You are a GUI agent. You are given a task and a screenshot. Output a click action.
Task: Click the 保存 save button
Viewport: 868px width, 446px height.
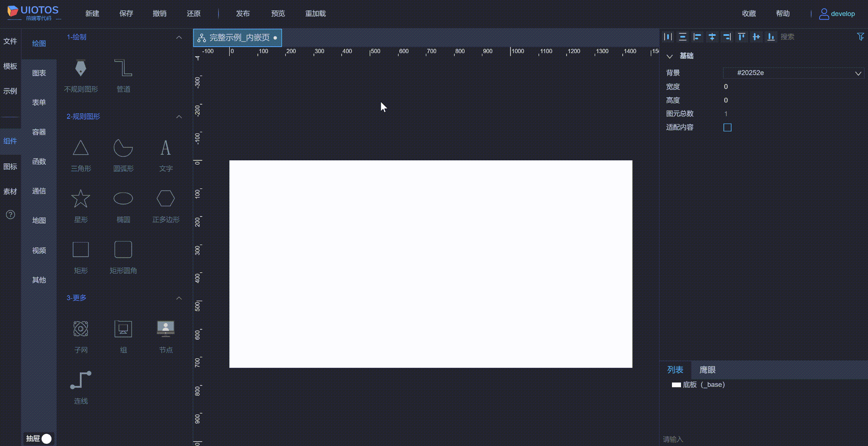(126, 13)
